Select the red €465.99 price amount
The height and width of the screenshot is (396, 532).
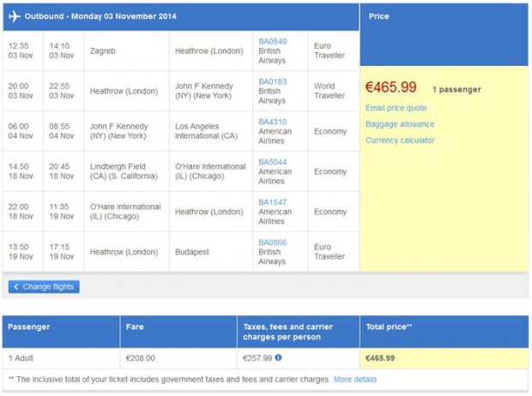(391, 87)
